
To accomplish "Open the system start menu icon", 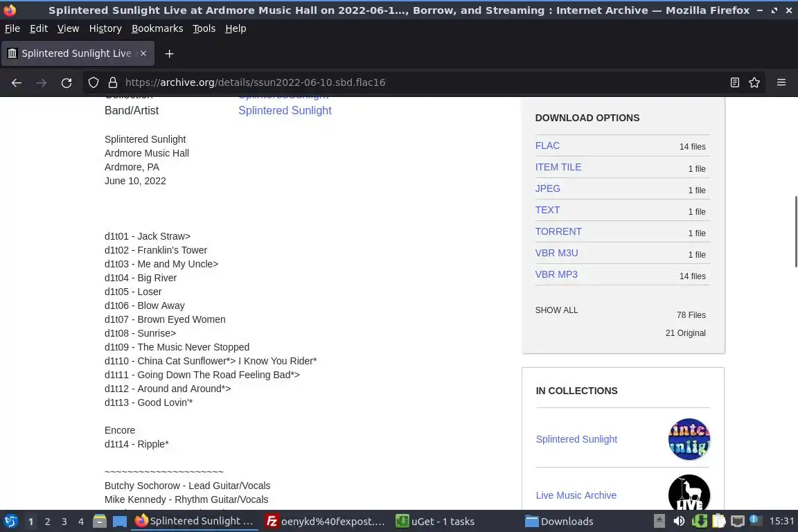I will (x=11, y=522).
